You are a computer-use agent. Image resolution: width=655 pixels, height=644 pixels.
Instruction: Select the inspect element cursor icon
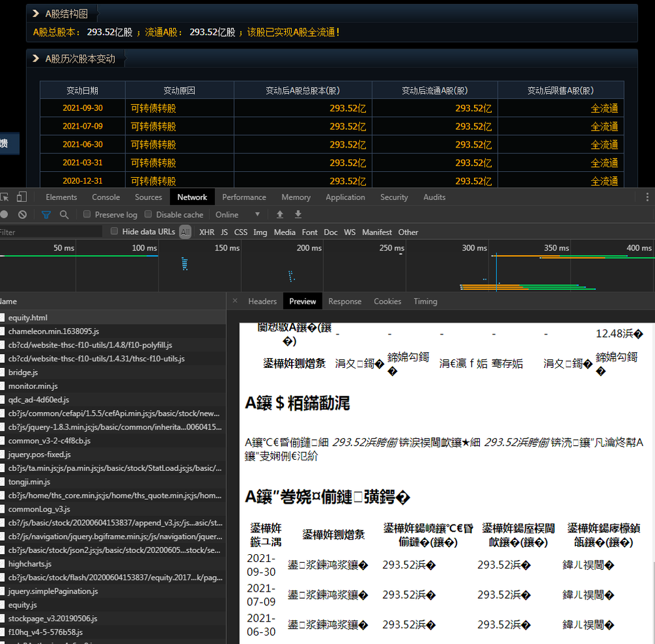pyautogui.click(x=4, y=197)
